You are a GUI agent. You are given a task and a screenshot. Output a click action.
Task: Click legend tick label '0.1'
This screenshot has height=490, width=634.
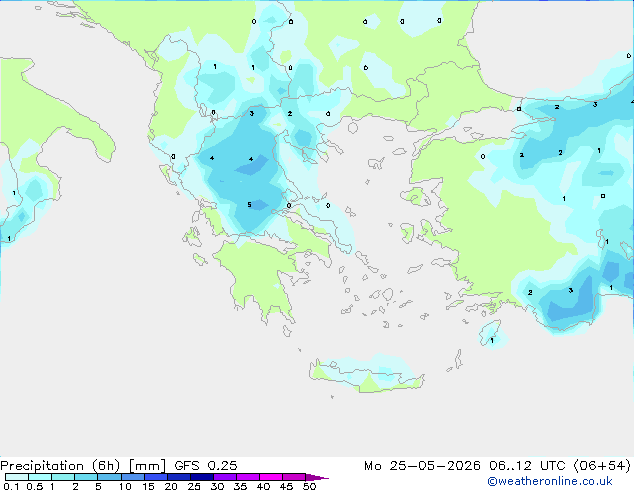11,486
